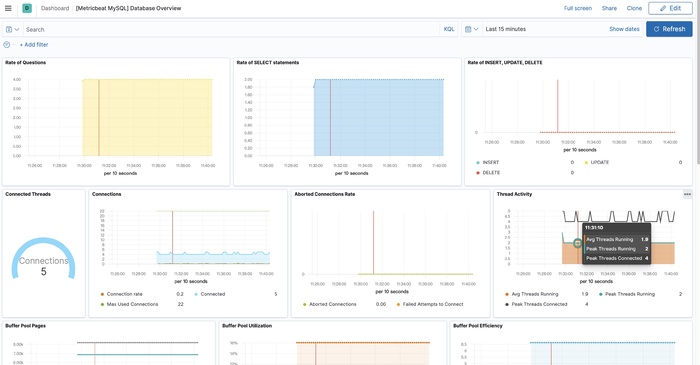Open the Share menu

(609, 8)
